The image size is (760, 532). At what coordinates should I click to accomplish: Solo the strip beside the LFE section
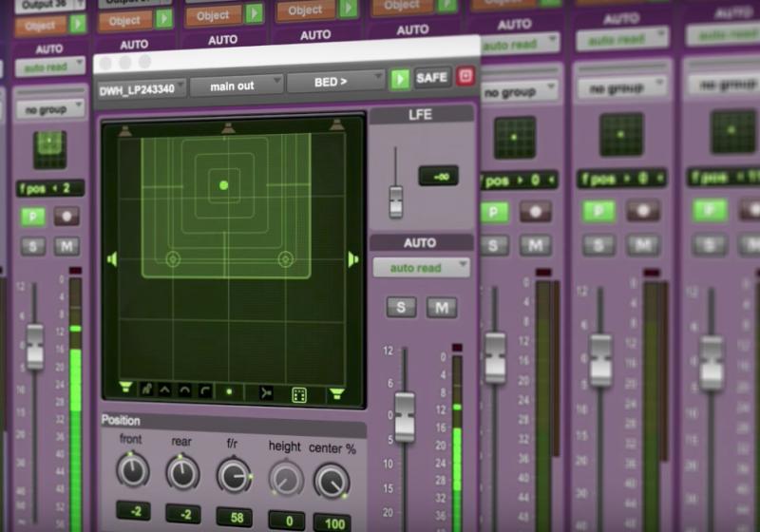(493, 246)
